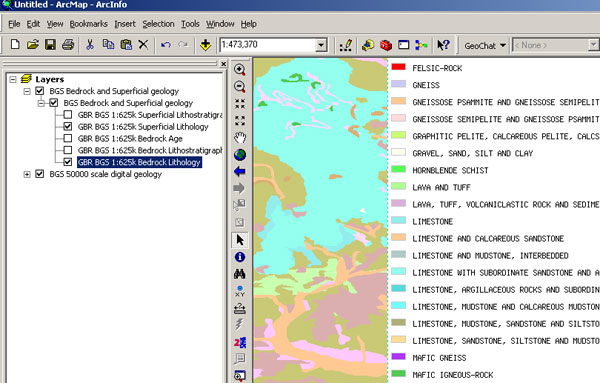Show the Command Line window

403,45
